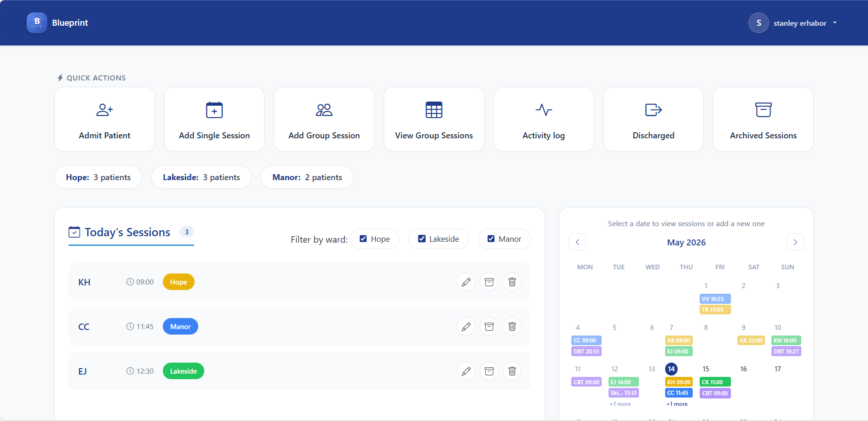868x421 pixels.
Task: Delete the KH 09:00 session
Action: click(x=512, y=282)
